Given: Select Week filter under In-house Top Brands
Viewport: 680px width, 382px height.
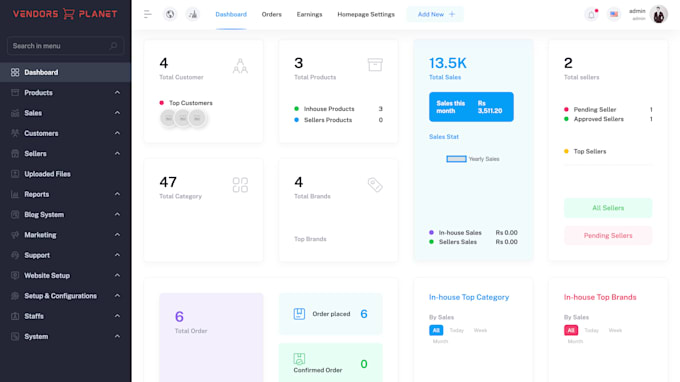Looking at the screenshot, I should [x=615, y=330].
